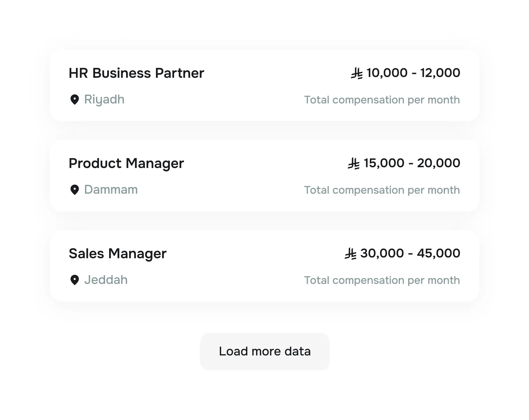The height and width of the screenshot is (420, 529).
Task: Click the pin icon on the Product Manager card
Action: point(75,189)
